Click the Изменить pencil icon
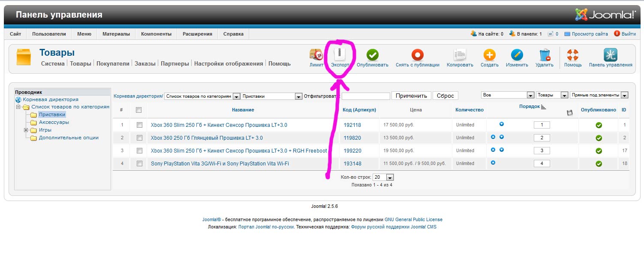Image resolution: width=644 pixels, height=261 pixels. (x=517, y=54)
